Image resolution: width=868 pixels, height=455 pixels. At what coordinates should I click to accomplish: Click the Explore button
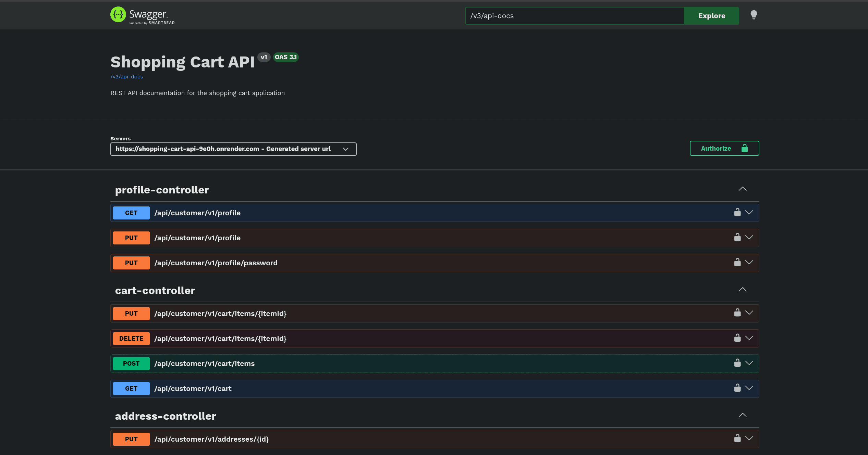point(711,16)
